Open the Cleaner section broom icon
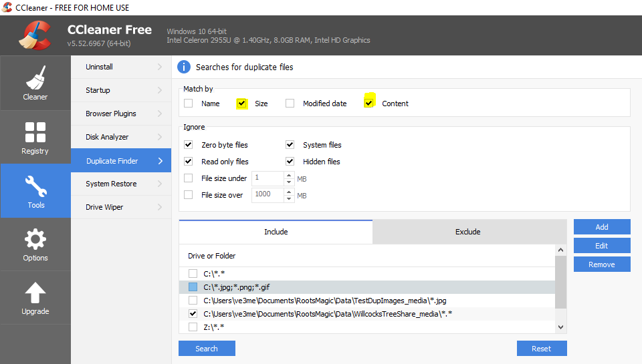 pos(35,77)
